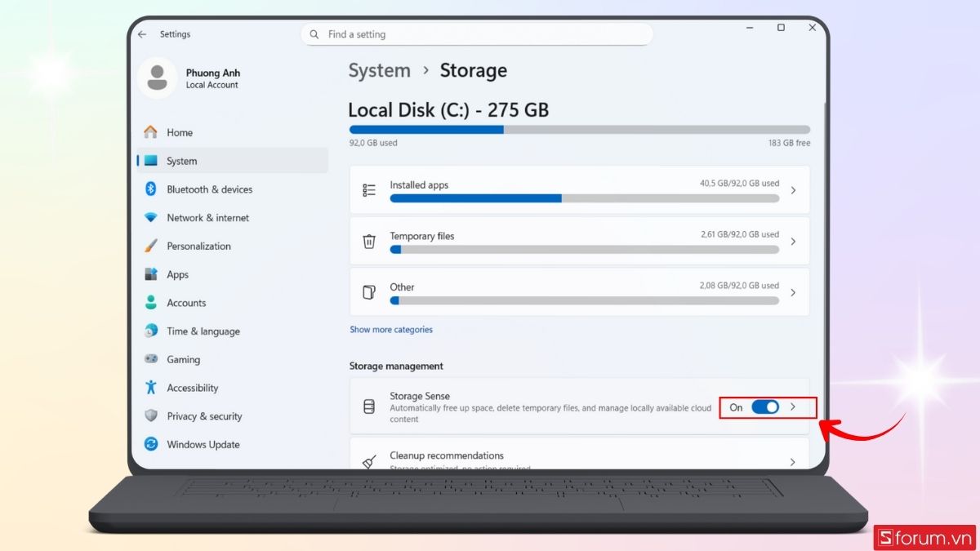The height and width of the screenshot is (551, 980).
Task: Click the Installed apps list icon
Action: [x=369, y=190]
